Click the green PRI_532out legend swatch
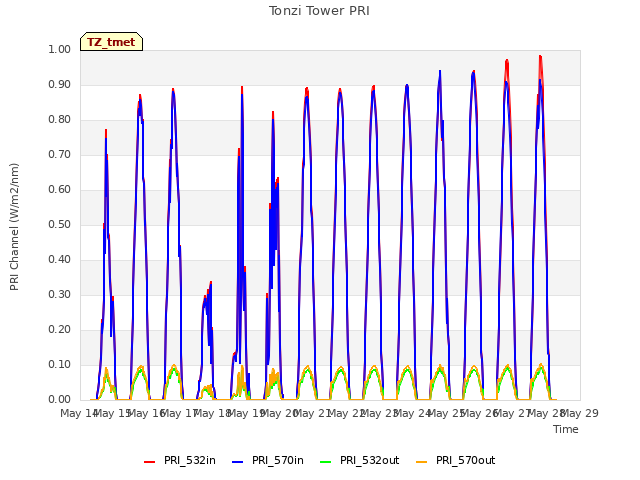640x480 pixels. point(326,461)
